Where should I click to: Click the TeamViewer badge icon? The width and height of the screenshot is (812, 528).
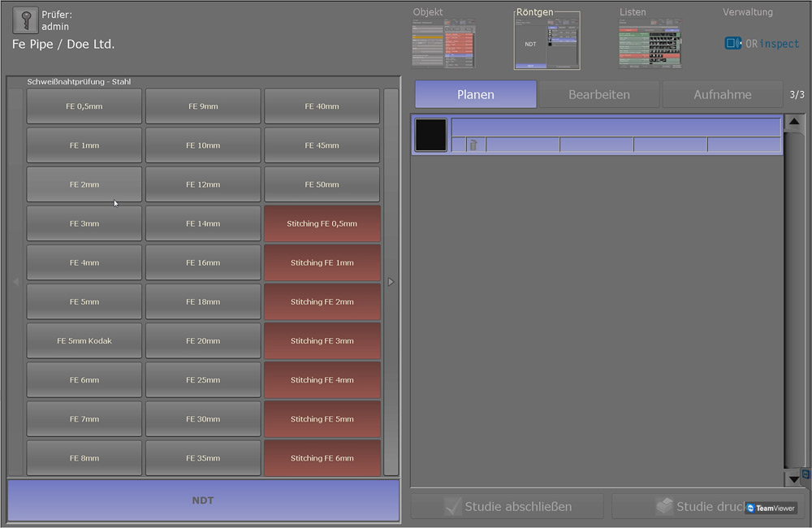pyautogui.click(x=750, y=508)
